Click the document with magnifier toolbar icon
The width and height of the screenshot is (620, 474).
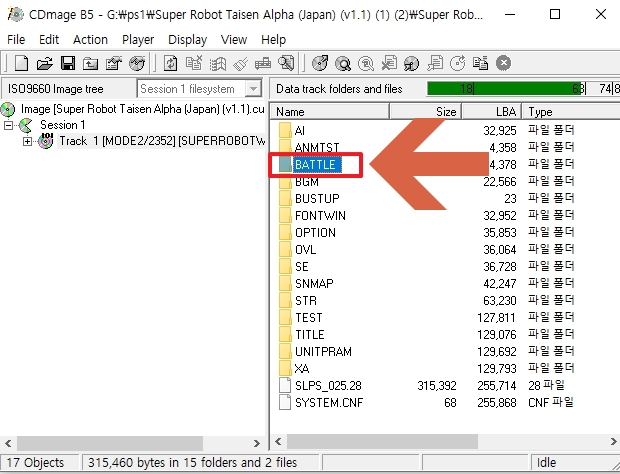pos(286,63)
